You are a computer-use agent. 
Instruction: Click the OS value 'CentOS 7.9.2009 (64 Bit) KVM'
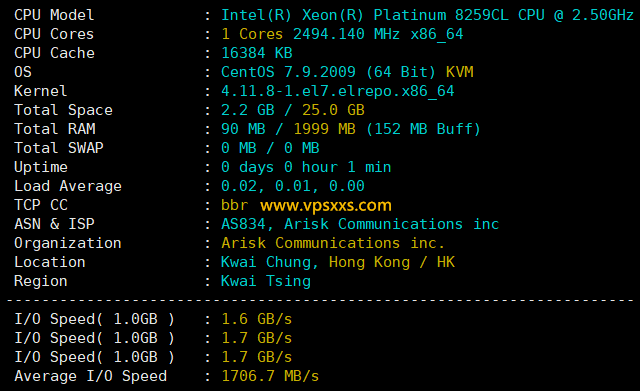pyautogui.click(x=347, y=72)
